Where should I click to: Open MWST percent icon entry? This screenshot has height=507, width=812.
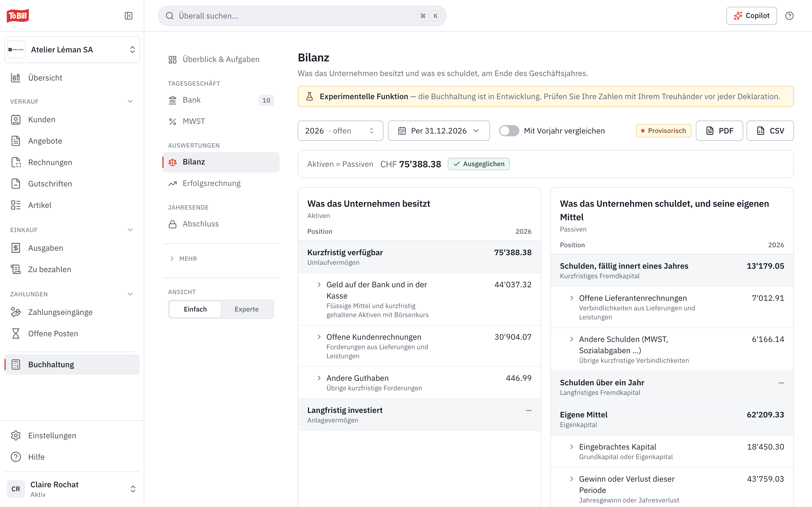pyautogui.click(x=173, y=121)
